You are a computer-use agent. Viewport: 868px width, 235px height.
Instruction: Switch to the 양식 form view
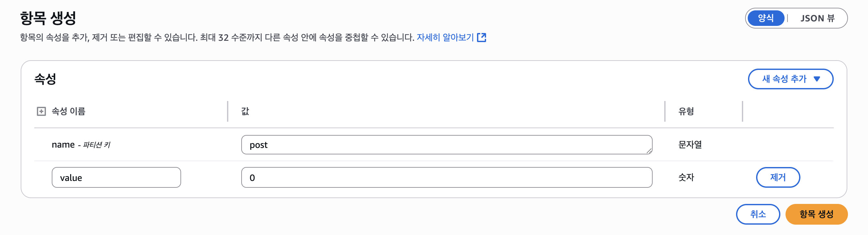(x=765, y=18)
